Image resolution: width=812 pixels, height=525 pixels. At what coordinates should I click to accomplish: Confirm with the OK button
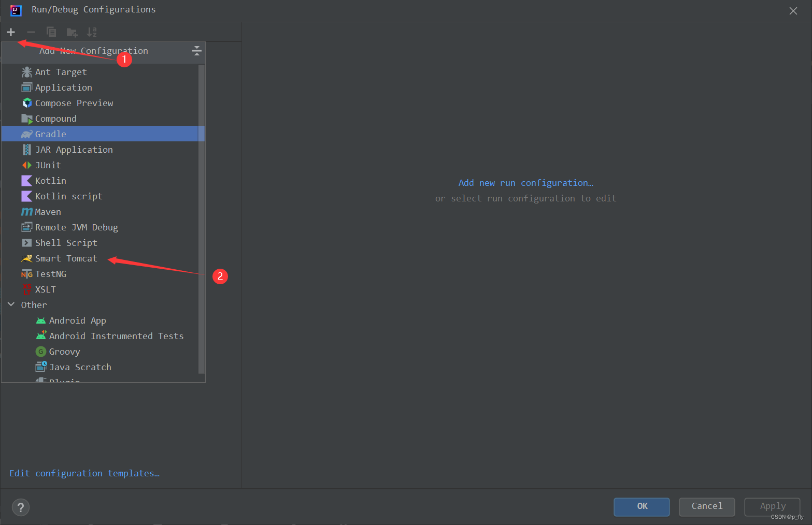click(642, 506)
